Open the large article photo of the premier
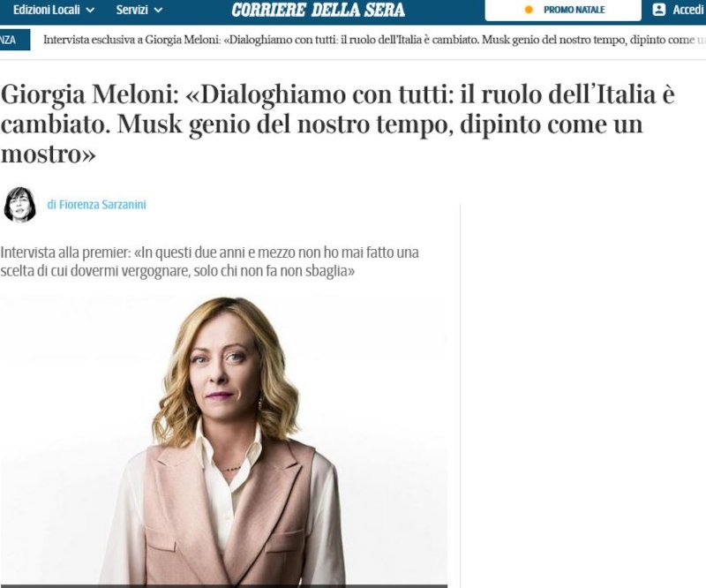706x588 pixels. tap(224, 440)
